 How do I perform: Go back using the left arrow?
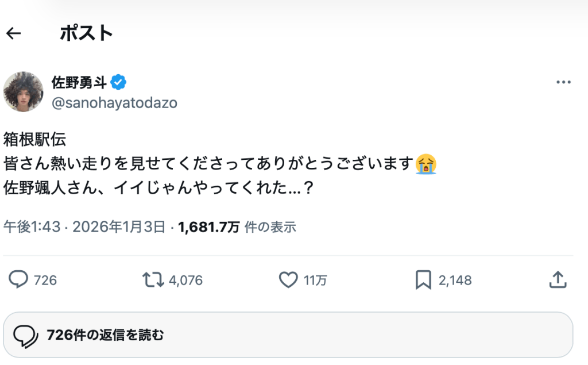[x=13, y=33]
